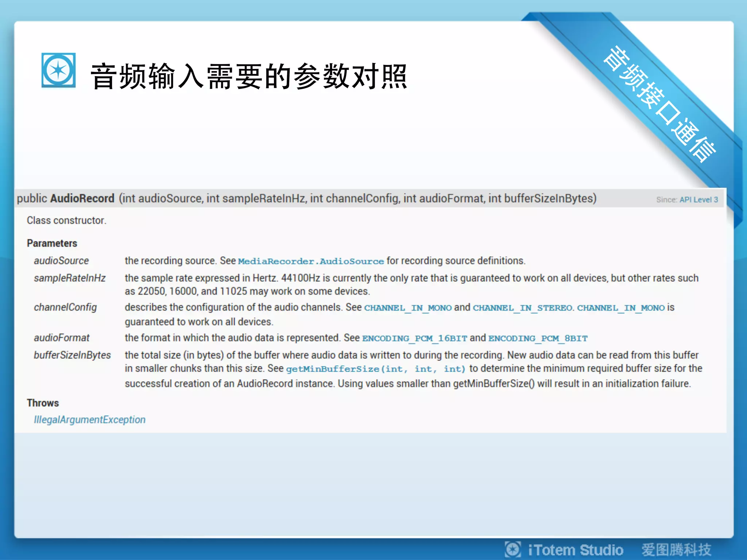
Task: Click the compass icon beside the slide title
Action: coord(58,70)
